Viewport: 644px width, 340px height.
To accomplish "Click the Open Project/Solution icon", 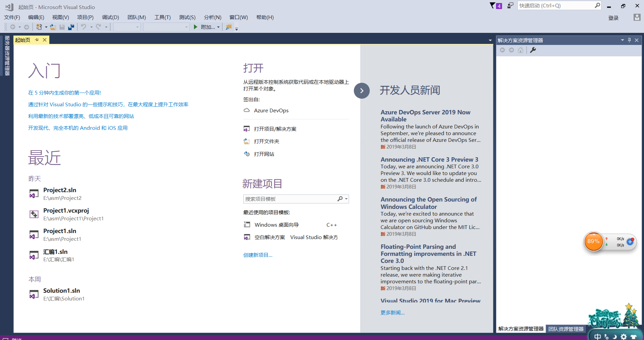I will 247,129.
